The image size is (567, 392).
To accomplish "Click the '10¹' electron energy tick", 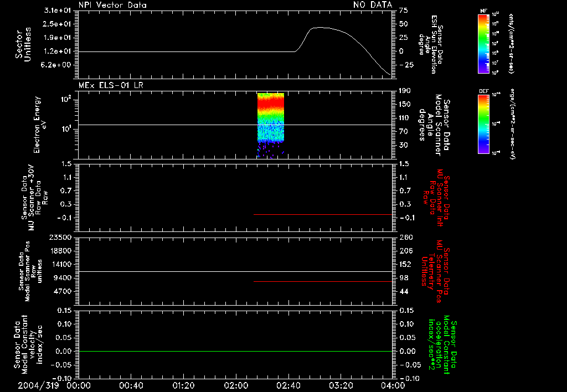I will click(x=66, y=129).
